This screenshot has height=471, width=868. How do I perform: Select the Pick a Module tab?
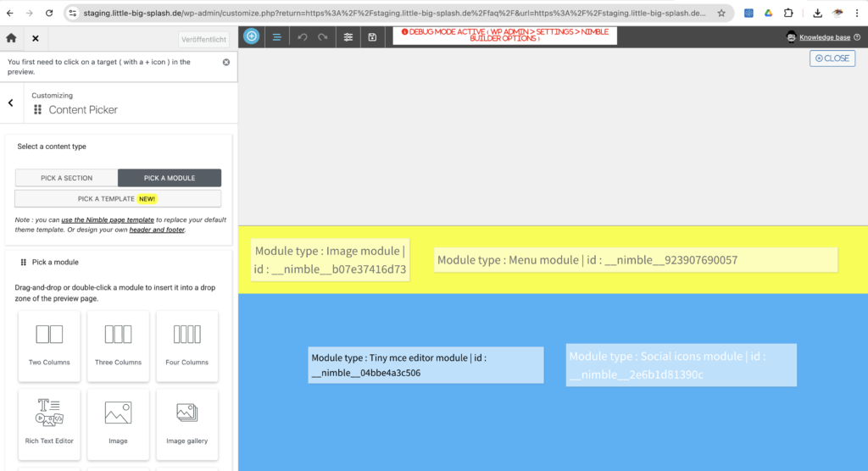170,178
